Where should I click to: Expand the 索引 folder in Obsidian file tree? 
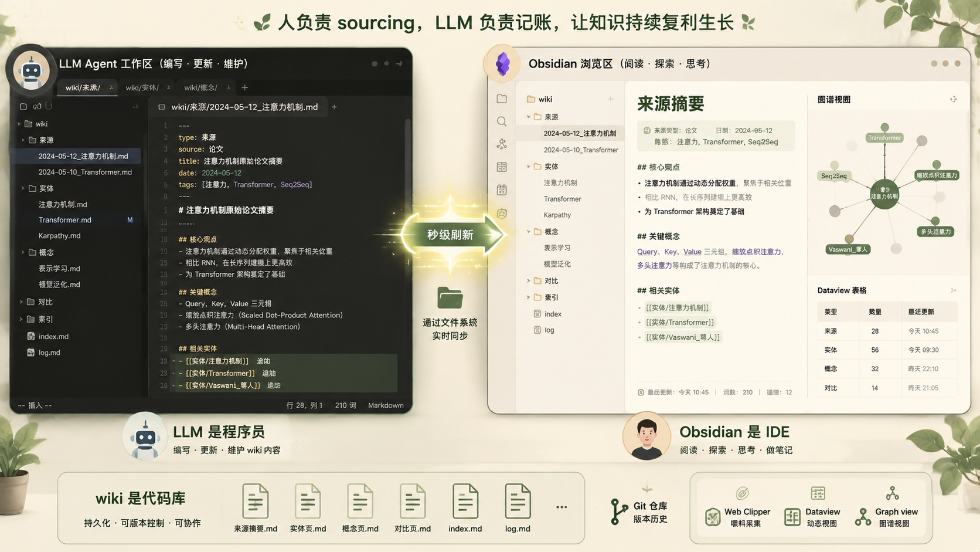pos(528,297)
